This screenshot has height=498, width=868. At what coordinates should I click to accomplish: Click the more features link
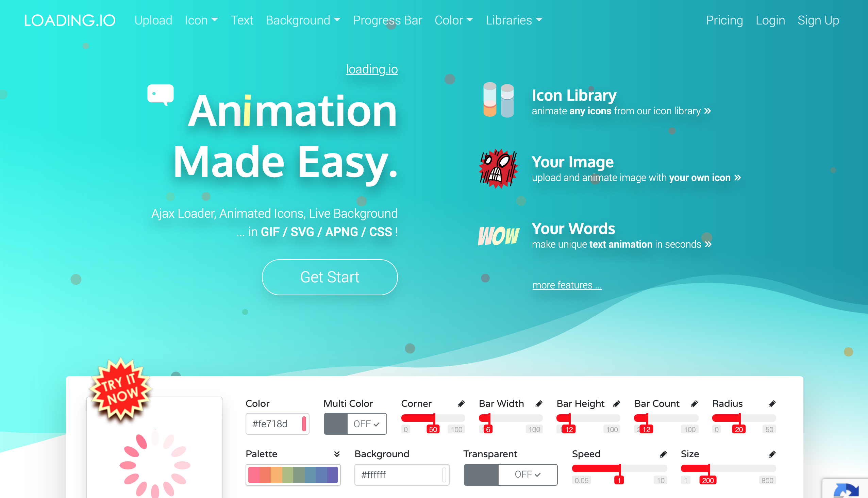click(567, 284)
